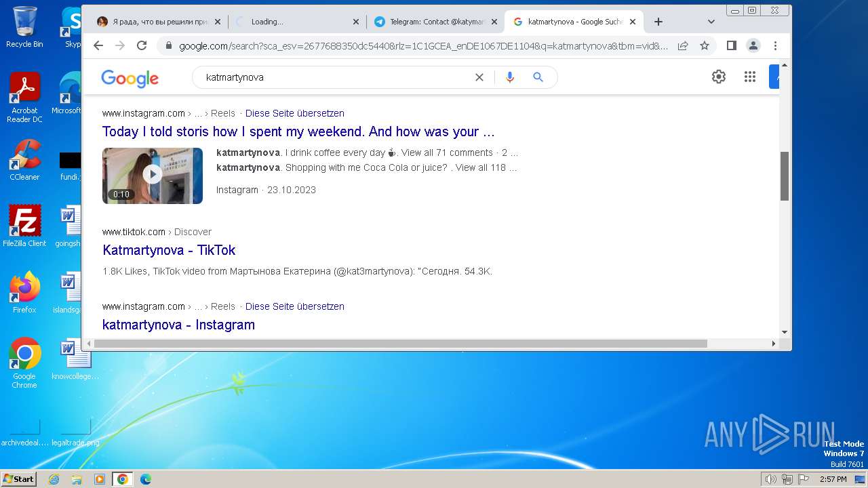This screenshot has height=488, width=868.
Task: Open the Chrome profile avatar menu
Action: (x=753, y=45)
